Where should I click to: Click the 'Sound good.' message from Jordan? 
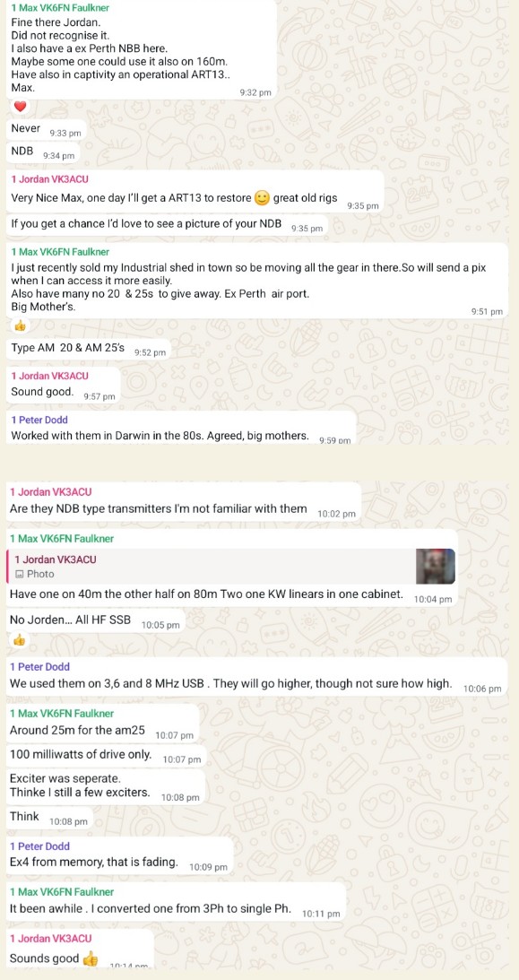point(63,385)
